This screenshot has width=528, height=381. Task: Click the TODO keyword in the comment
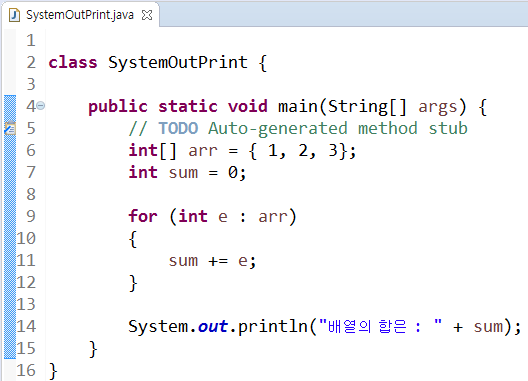(x=178, y=128)
